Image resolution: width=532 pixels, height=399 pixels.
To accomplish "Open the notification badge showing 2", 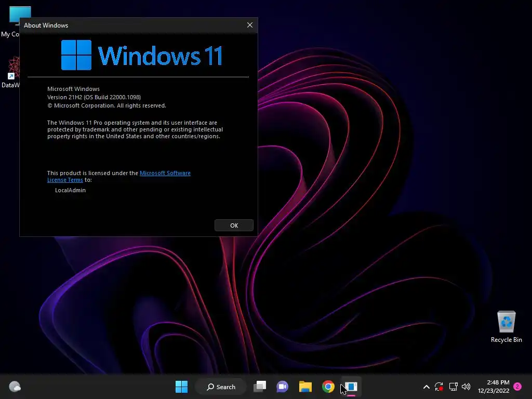I will point(517,387).
